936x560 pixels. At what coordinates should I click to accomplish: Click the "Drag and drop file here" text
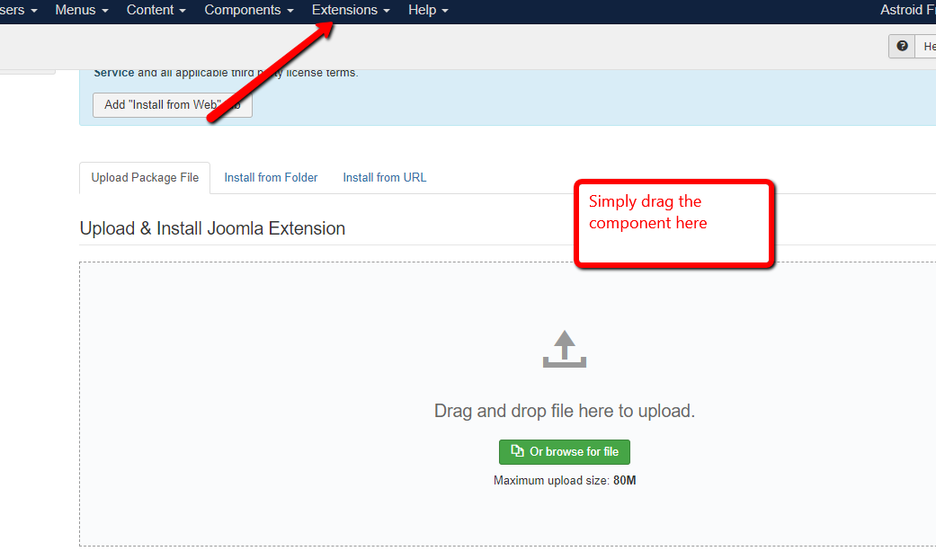click(x=564, y=411)
